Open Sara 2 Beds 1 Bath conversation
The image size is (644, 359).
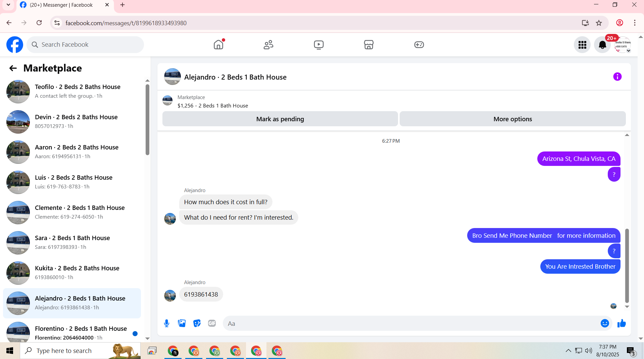click(72, 242)
